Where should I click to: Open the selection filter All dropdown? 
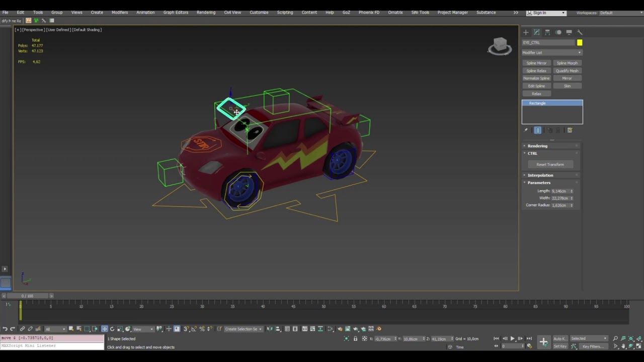pos(55,329)
